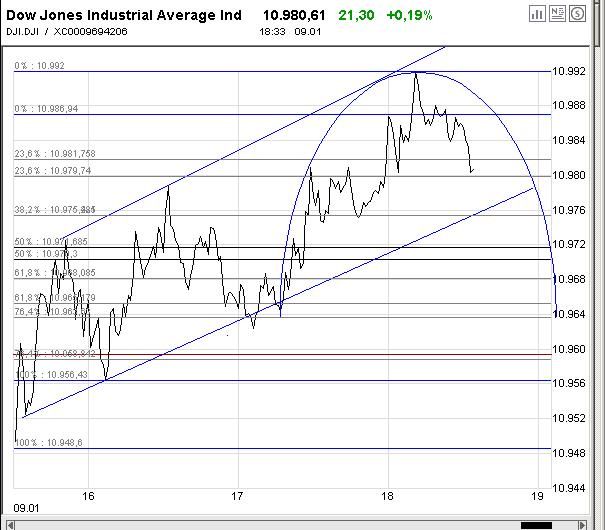605x530 pixels.
Task: Click the Fibonacci label 0% : 10.992
Action: pos(39,66)
